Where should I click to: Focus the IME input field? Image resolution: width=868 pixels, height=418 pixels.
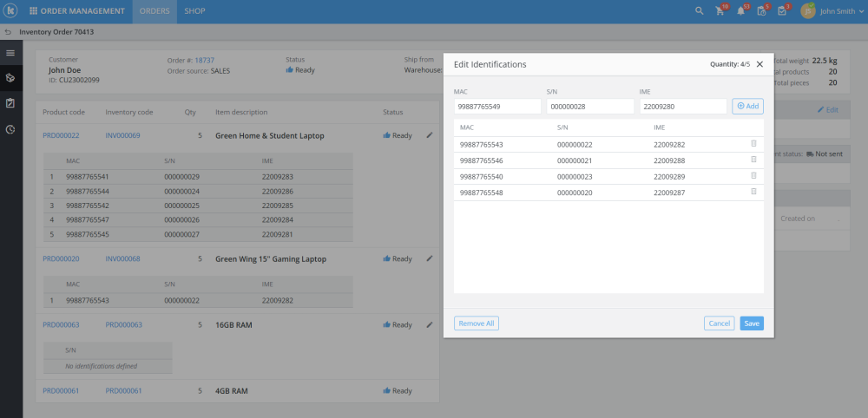683,106
